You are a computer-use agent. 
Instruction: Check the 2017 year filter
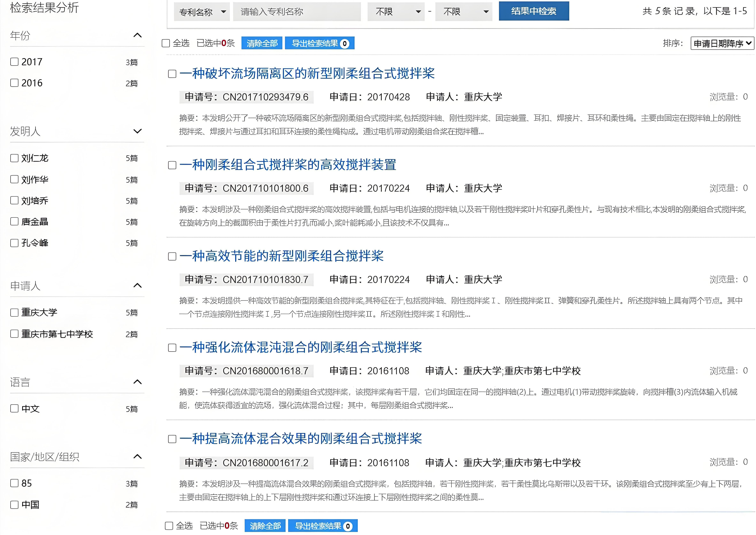pyautogui.click(x=15, y=62)
